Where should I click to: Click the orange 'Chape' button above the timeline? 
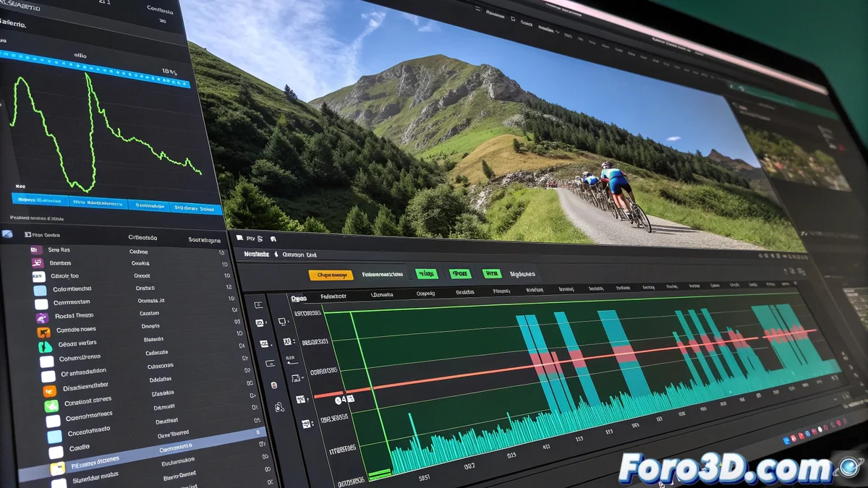pos(331,275)
